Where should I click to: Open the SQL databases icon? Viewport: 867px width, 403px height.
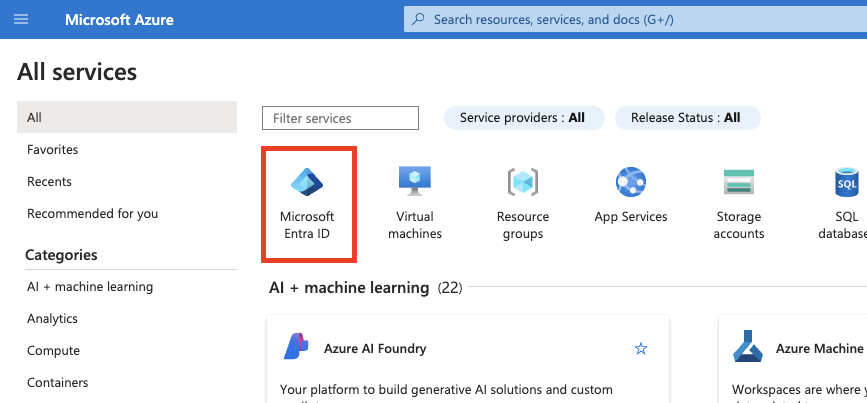(847, 182)
